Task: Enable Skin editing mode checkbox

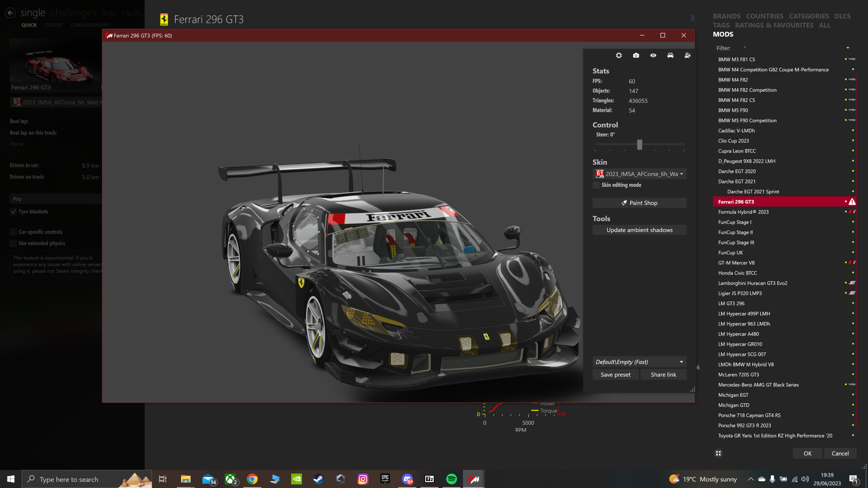Action: point(596,185)
